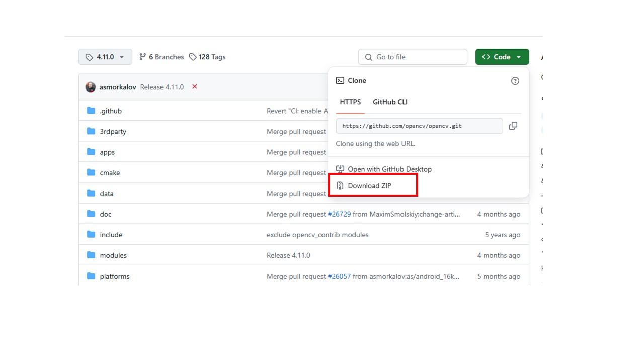The height and width of the screenshot is (362, 644).
Task: Open the 3rdparty folder
Action: 113,131
